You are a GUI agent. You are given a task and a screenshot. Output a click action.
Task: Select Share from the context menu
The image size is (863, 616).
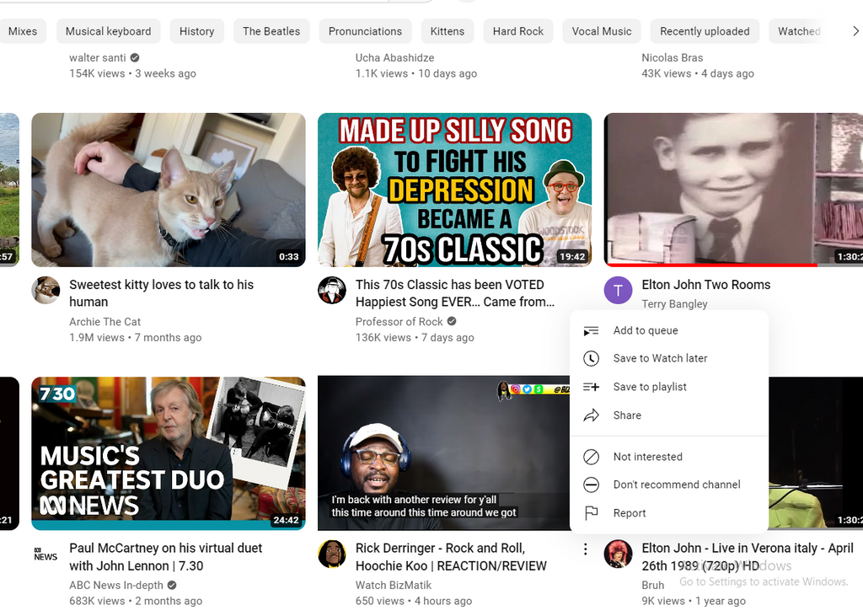tap(668, 415)
